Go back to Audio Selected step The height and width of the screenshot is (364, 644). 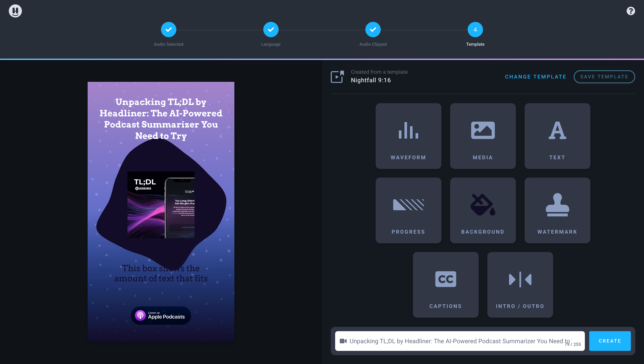[168, 30]
